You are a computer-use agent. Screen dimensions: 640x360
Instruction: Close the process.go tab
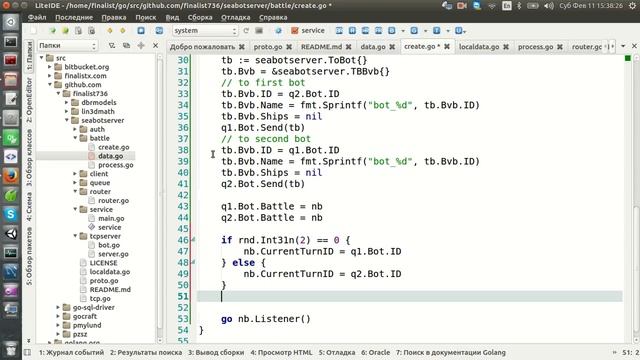[560, 47]
